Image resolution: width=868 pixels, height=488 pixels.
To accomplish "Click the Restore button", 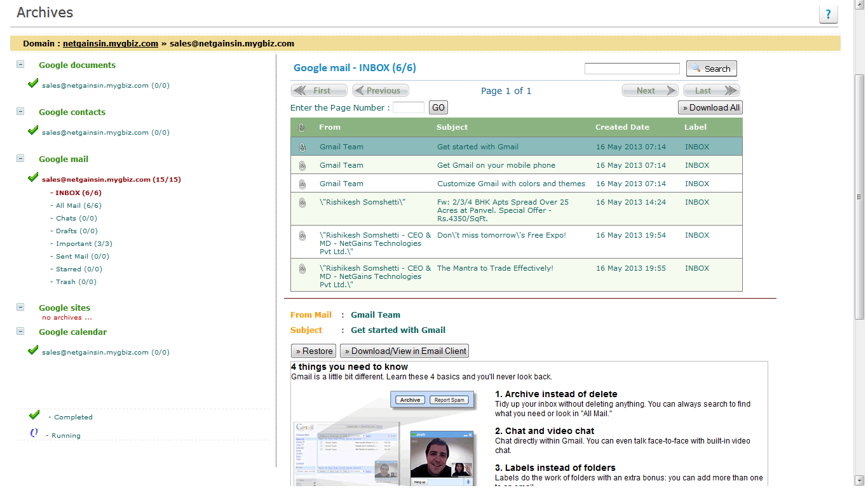I will (314, 351).
